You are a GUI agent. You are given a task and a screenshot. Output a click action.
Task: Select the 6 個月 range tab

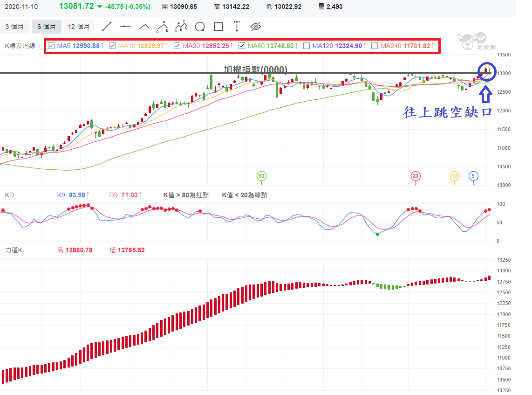point(47,27)
